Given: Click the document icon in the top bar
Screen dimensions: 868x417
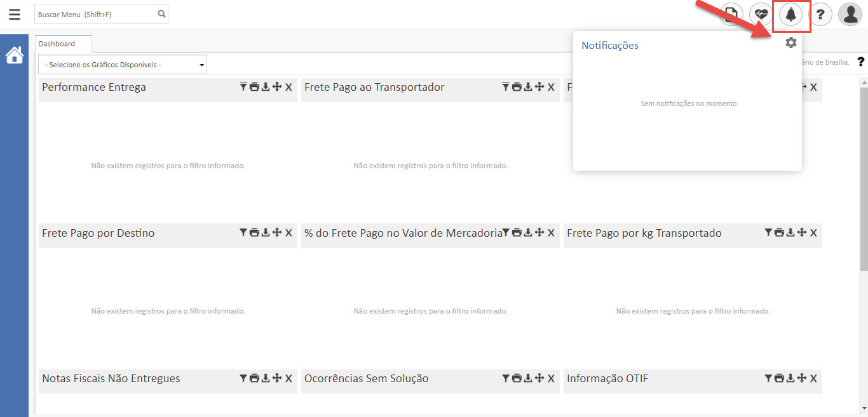Looking at the screenshot, I should tap(732, 14).
